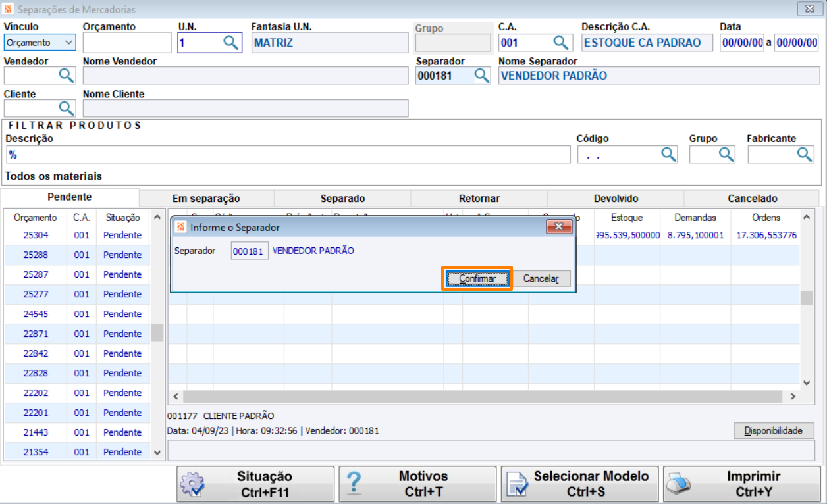Viewport: 827px width, 504px height.
Task: Click the Motivos Ctrl+T button
Action: pos(417,484)
